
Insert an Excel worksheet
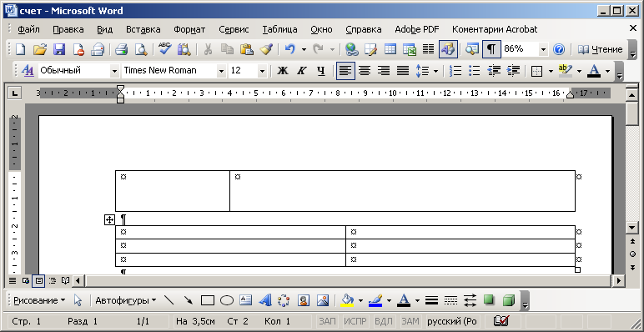(x=409, y=50)
